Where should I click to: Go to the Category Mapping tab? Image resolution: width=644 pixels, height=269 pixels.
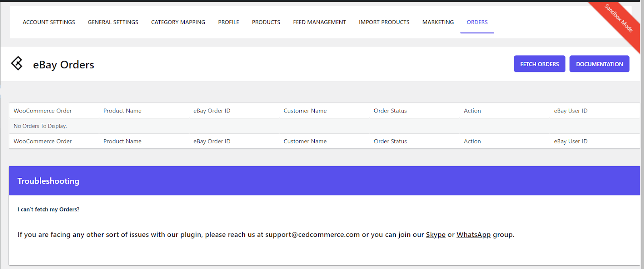coord(178,22)
